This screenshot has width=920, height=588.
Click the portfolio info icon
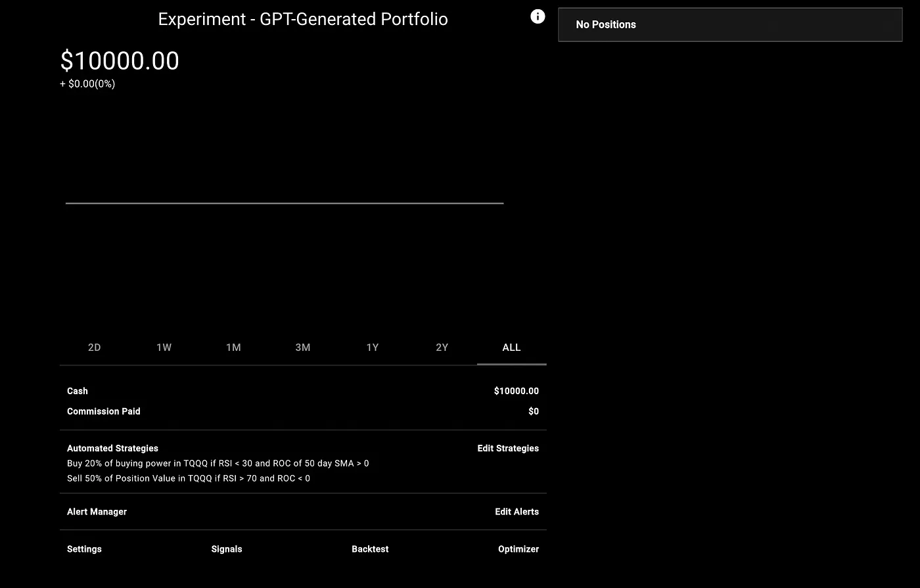click(538, 17)
